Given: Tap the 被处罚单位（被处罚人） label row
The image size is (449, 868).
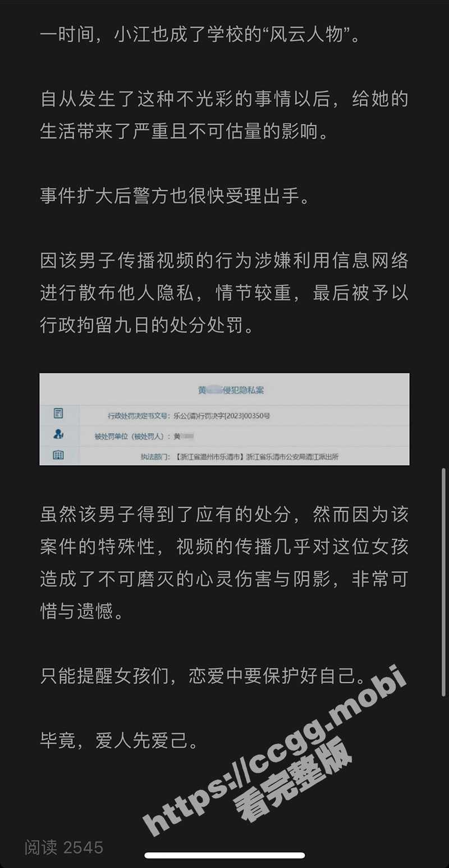Looking at the screenshot, I should point(224,435).
